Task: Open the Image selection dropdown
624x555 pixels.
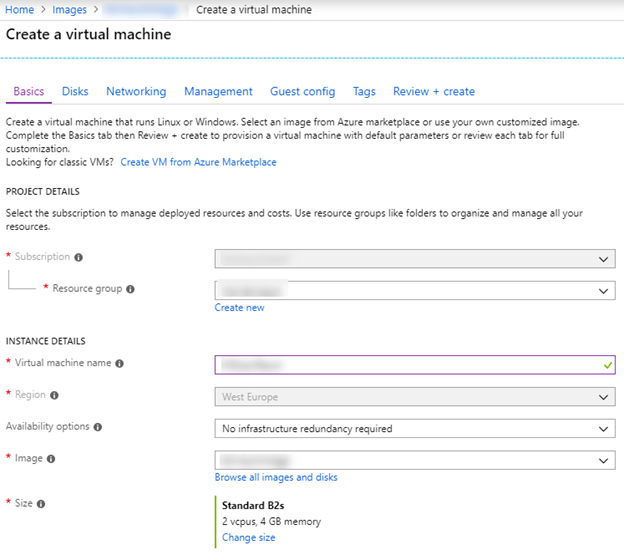Action: click(x=415, y=460)
